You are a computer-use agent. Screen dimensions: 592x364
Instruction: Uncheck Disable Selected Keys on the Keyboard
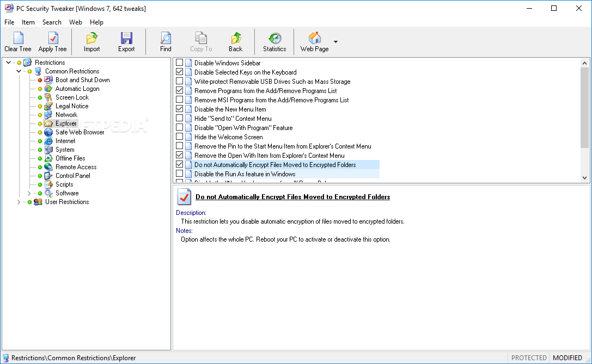point(179,72)
